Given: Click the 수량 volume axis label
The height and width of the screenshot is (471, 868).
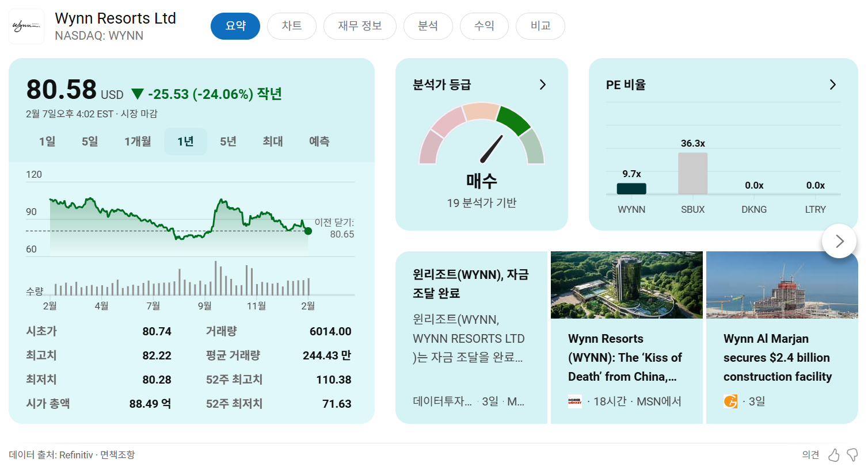Looking at the screenshot, I should click(35, 292).
